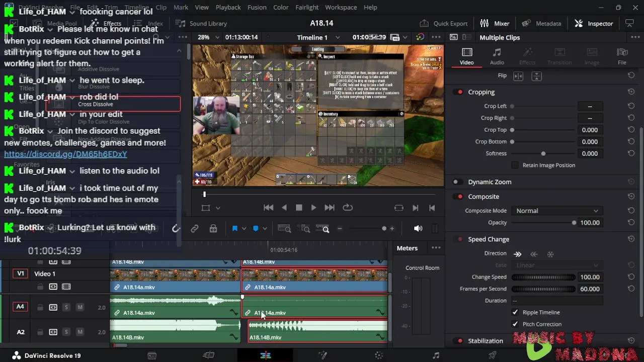The height and width of the screenshot is (362, 644).
Task: Open Meters panel options menu
Action: click(x=436, y=248)
